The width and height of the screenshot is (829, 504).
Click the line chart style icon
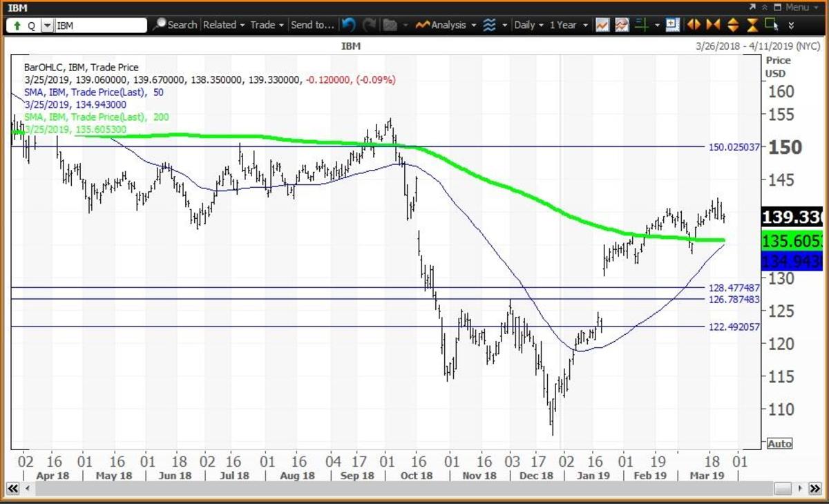[x=602, y=25]
